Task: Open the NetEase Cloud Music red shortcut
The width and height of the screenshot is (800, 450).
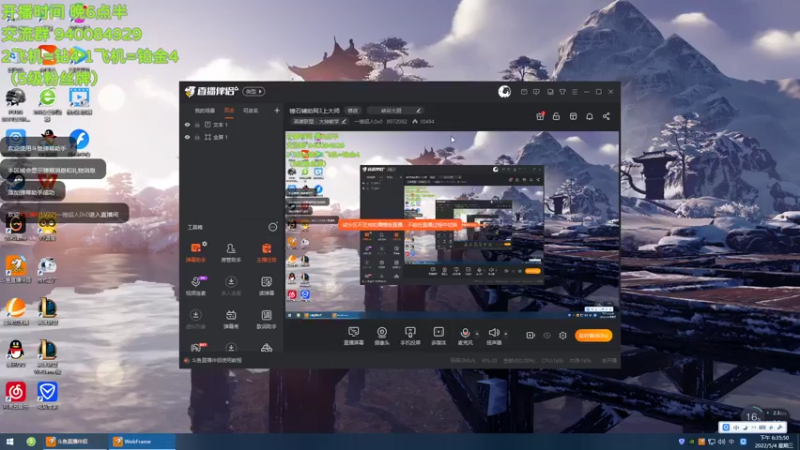Action: [x=16, y=395]
